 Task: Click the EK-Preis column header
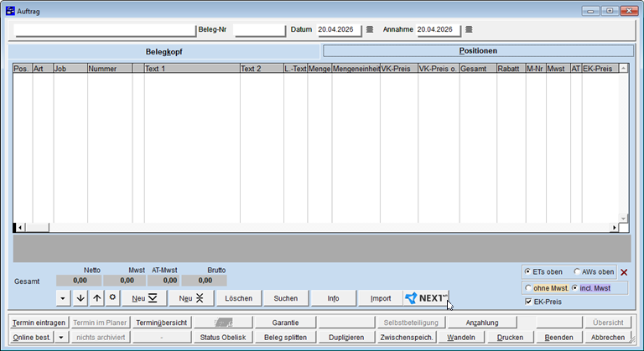pyautogui.click(x=600, y=69)
